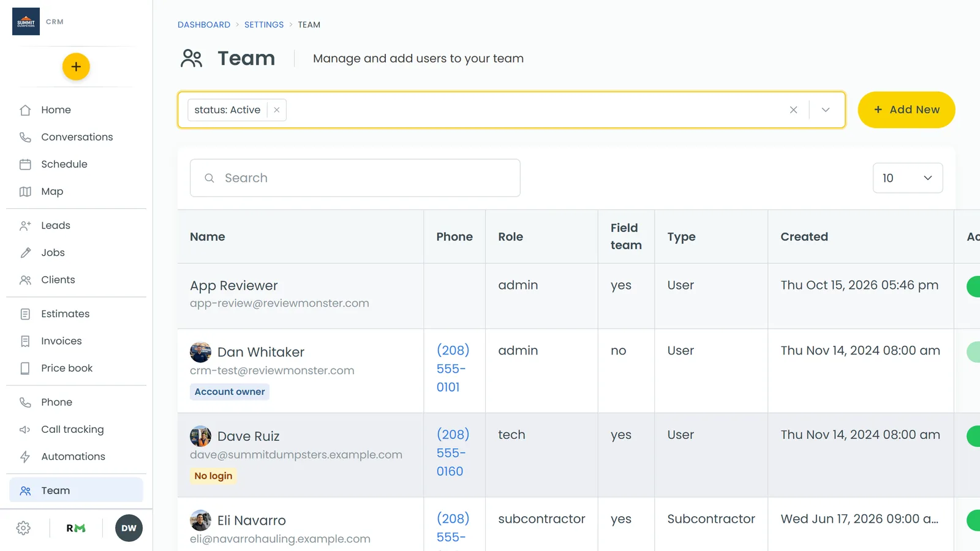Viewport: 980px width, 551px height.
Task: Open Leads in the sidebar
Action: point(76,225)
